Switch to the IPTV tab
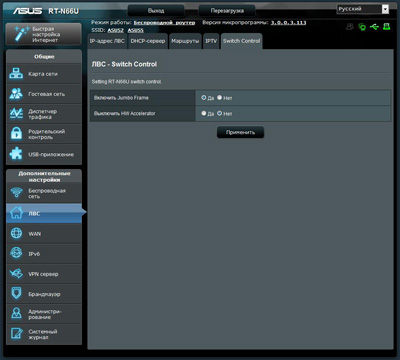 [211, 41]
